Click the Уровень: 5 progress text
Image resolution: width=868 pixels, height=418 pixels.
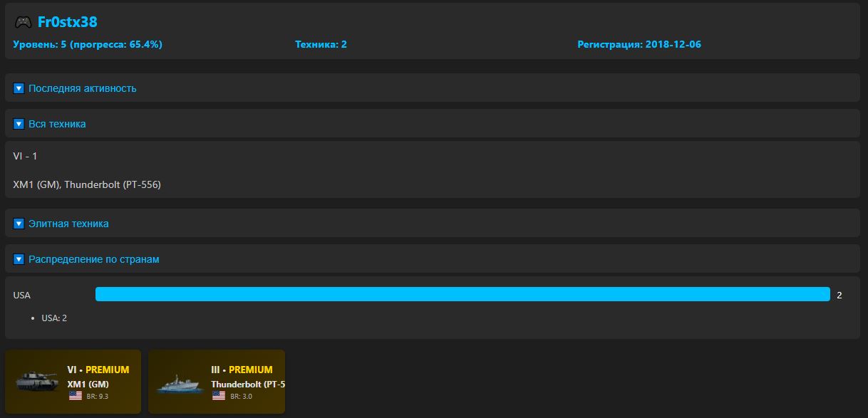coord(88,44)
